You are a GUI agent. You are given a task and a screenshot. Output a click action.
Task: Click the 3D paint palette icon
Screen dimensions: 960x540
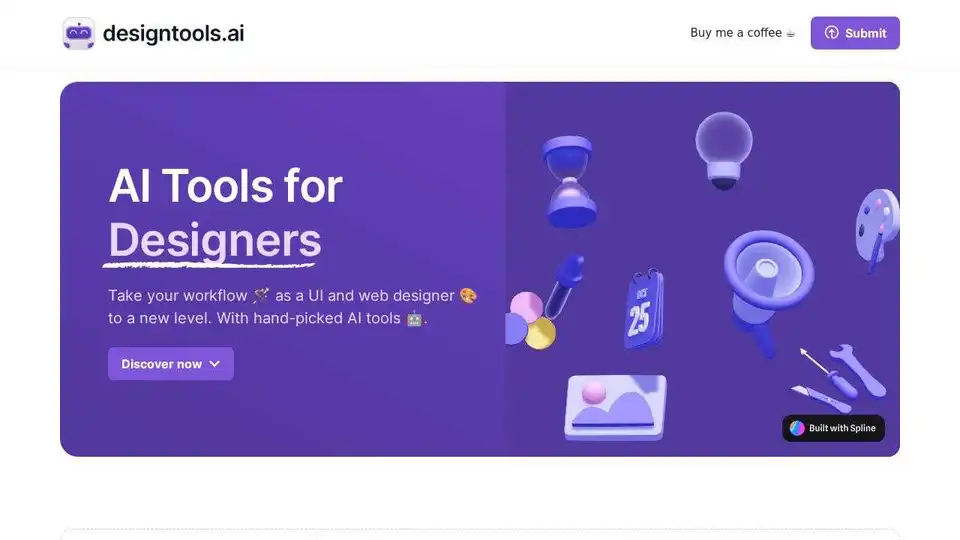[x=877, y=228]
